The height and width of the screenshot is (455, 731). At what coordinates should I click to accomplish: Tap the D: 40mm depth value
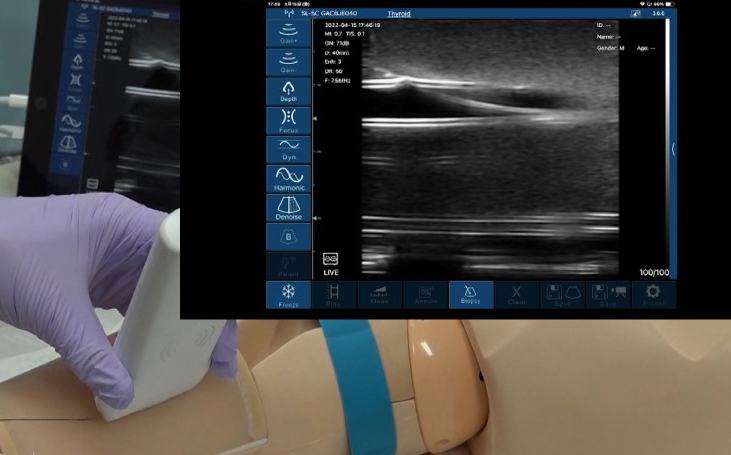pos(337,53)
